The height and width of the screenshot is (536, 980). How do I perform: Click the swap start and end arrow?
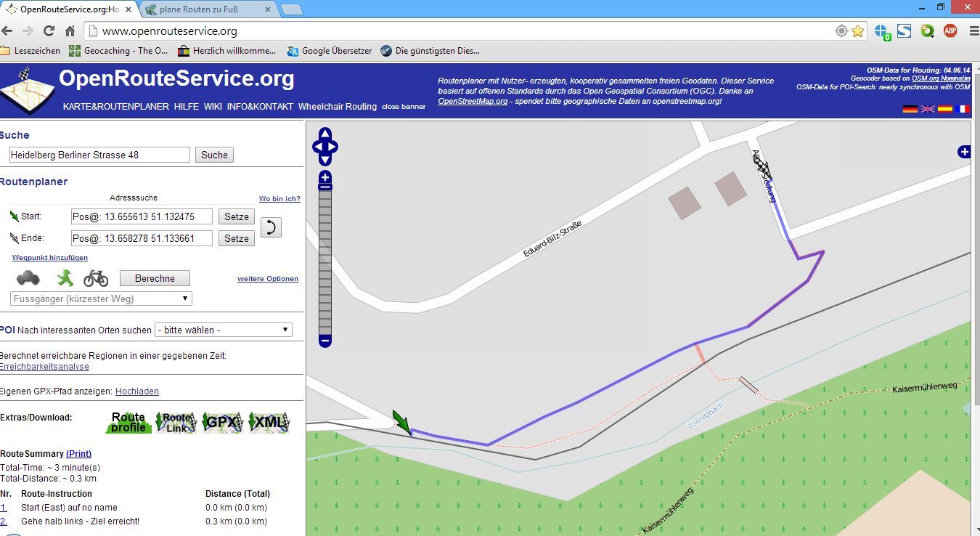(270, 227)
